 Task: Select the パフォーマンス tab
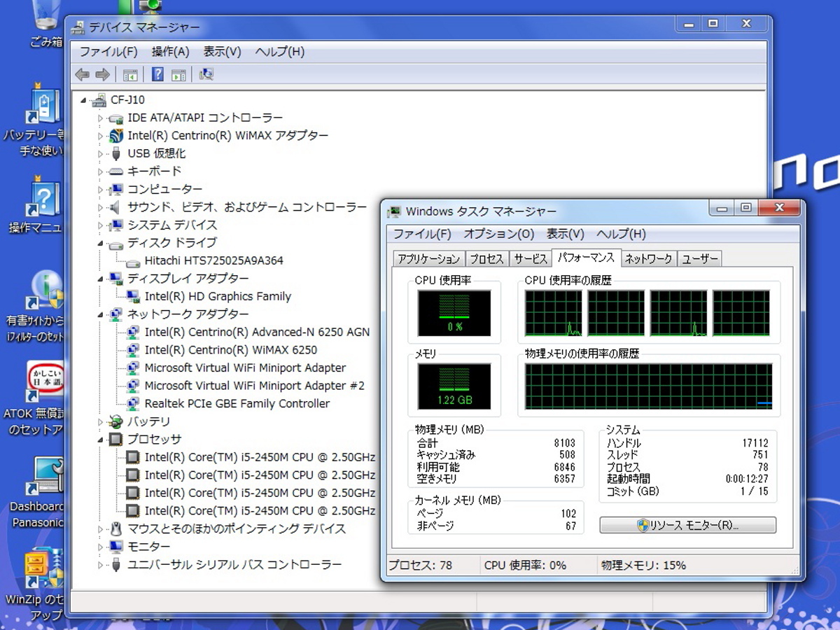586,258
